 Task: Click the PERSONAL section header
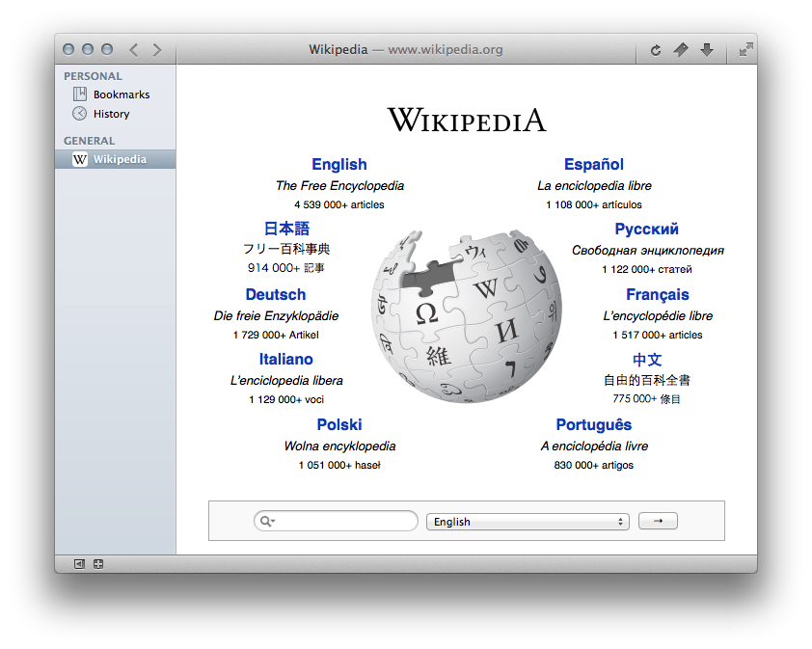tap(94, 76)
